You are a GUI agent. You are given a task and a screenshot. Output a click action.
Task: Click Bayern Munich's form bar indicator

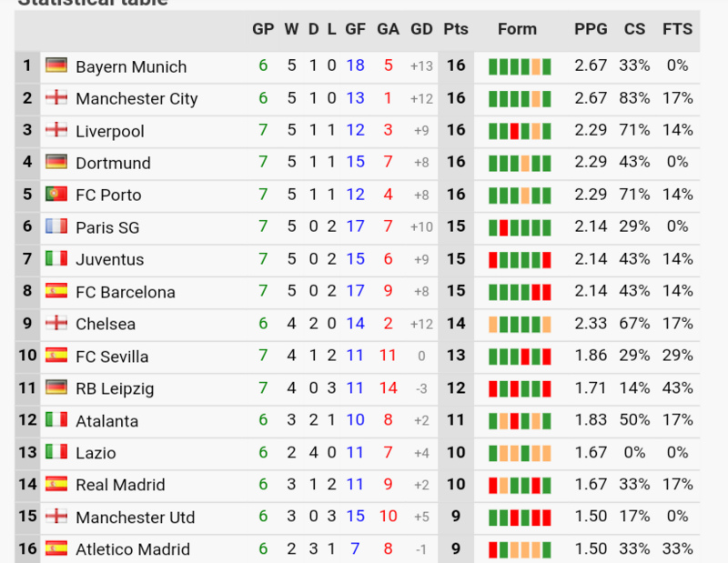[x=520, y=66]
